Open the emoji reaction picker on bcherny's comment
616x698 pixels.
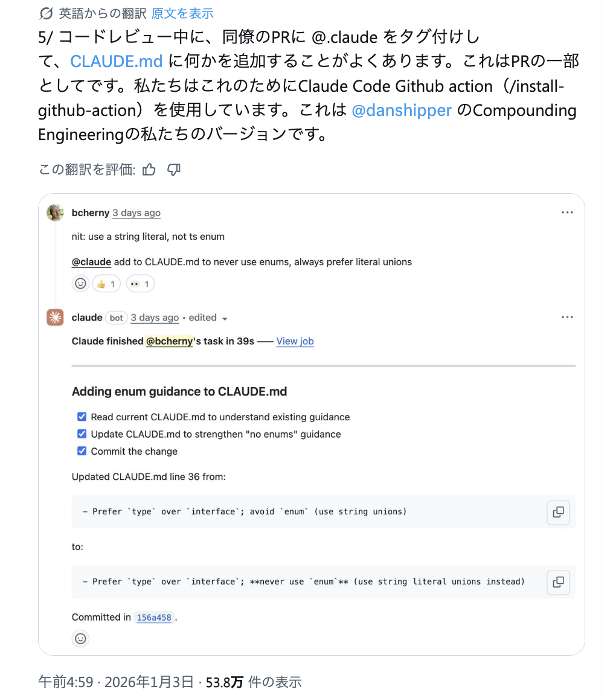click(x=80, y=283)
